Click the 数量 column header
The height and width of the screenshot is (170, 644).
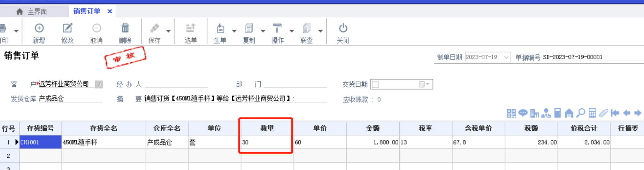tap(267, 128)
